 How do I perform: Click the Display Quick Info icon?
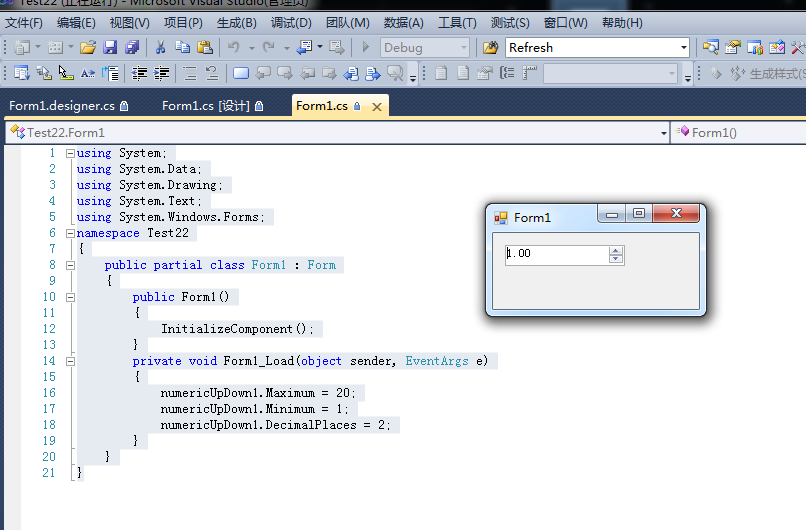(x=66, y=74)
